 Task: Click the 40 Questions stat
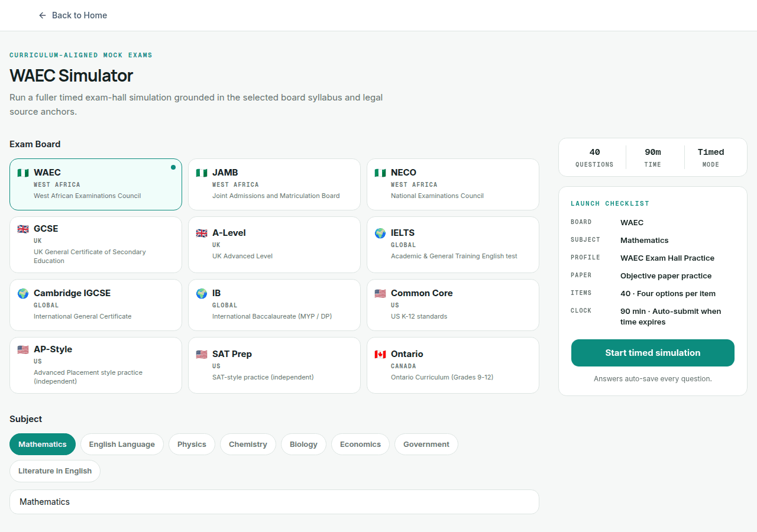pyautogui.click(x=594, y=158)
